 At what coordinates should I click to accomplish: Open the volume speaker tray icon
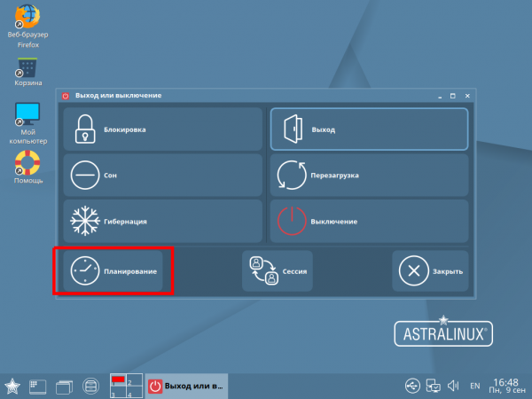pyautogui.click(x=453, y=386)
